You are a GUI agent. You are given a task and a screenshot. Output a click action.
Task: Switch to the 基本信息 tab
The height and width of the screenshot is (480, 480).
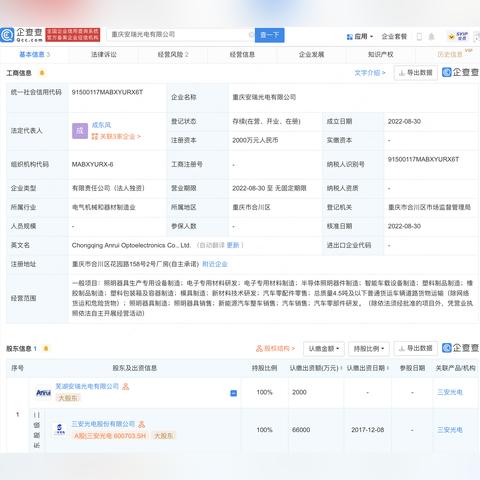tap(34, 54)
